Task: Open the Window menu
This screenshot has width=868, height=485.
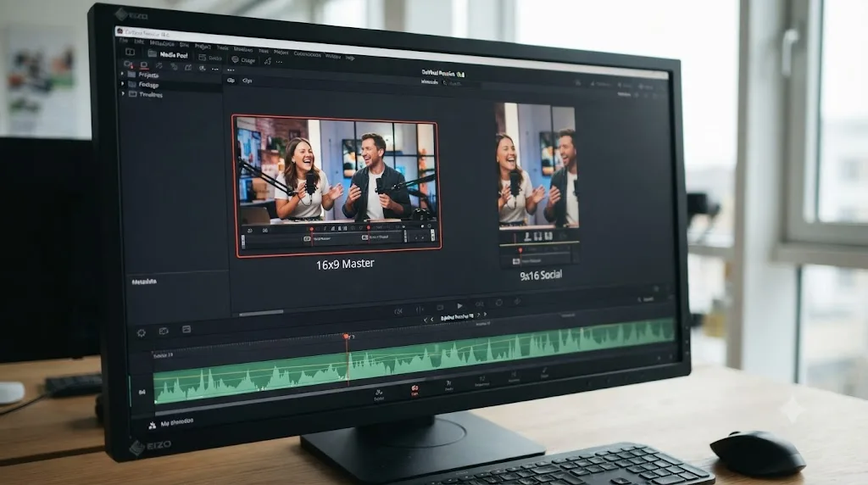Action: [332, 56]
